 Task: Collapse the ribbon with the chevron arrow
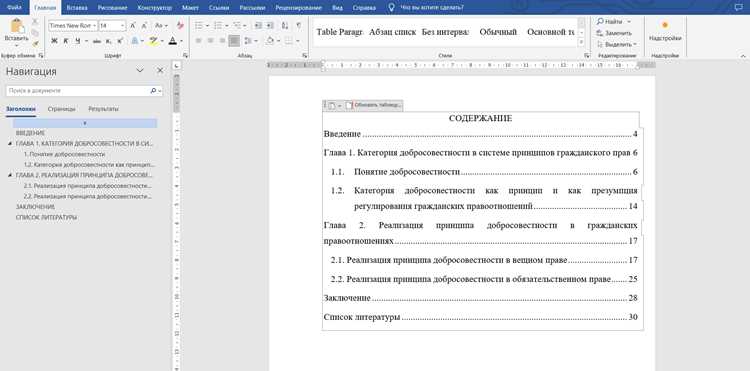pos(743,56)
